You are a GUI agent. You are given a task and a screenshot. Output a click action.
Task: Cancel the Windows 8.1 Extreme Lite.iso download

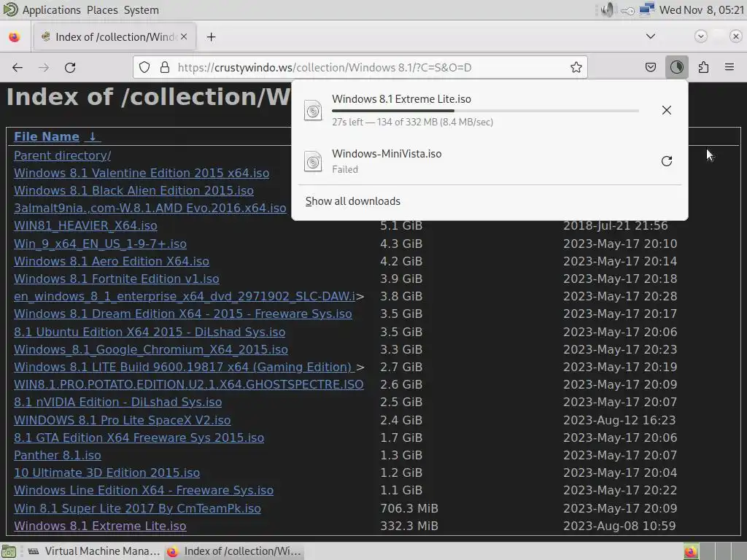point(667,111)
